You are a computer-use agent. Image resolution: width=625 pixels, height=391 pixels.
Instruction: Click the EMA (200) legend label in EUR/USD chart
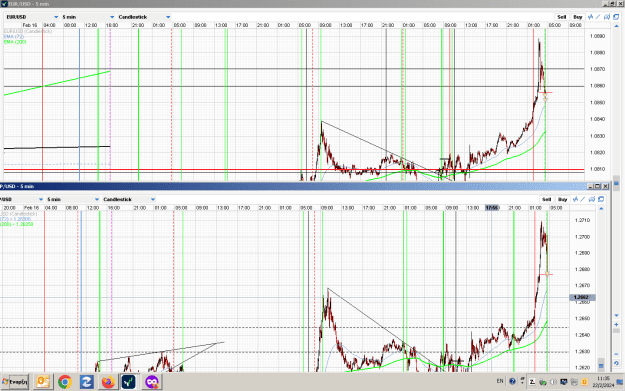tap(15, 41)
